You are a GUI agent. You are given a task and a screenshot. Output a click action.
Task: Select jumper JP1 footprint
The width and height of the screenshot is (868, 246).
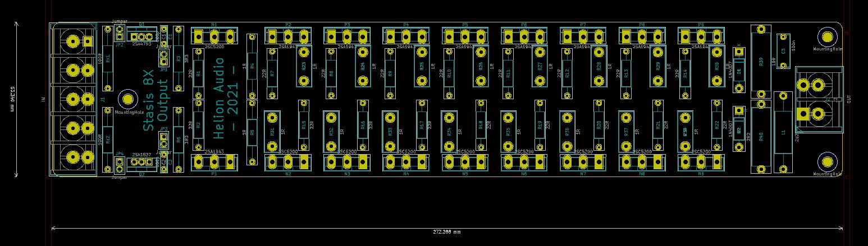[x=164, y=57]
